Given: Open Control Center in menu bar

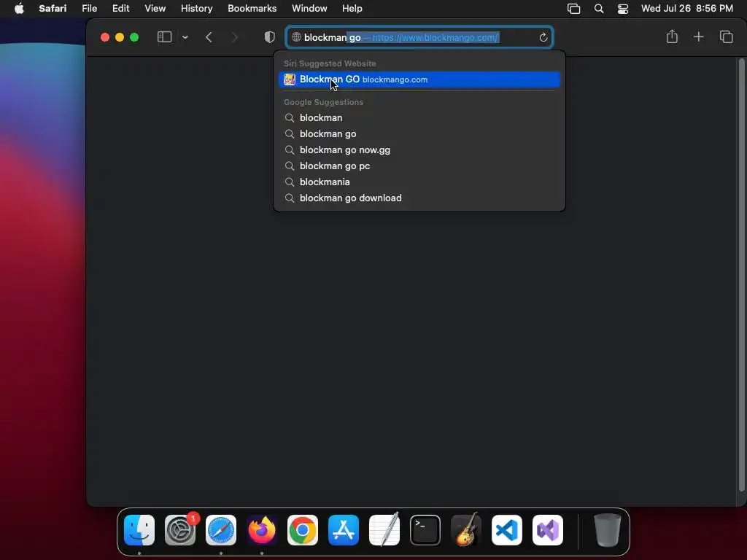Looking at the screenshot, I should click(x=623, y=9).
